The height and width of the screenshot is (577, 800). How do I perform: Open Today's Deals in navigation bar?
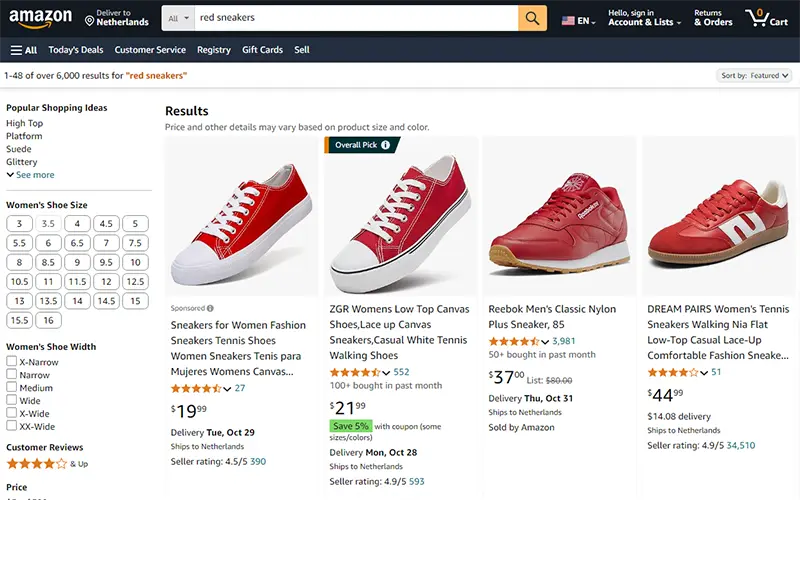pyautogui.click(x=76, y=50)
